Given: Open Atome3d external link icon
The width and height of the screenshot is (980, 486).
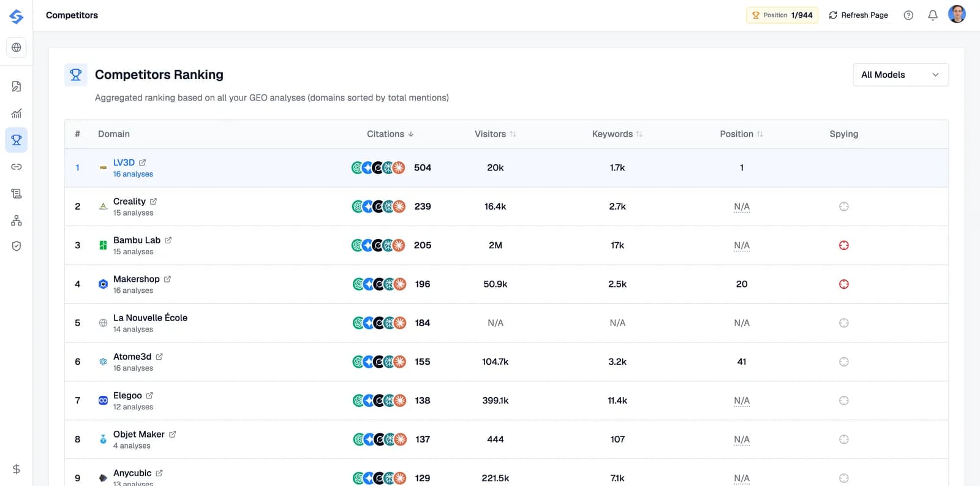Looking at the screenshot, I should point(159,357).
